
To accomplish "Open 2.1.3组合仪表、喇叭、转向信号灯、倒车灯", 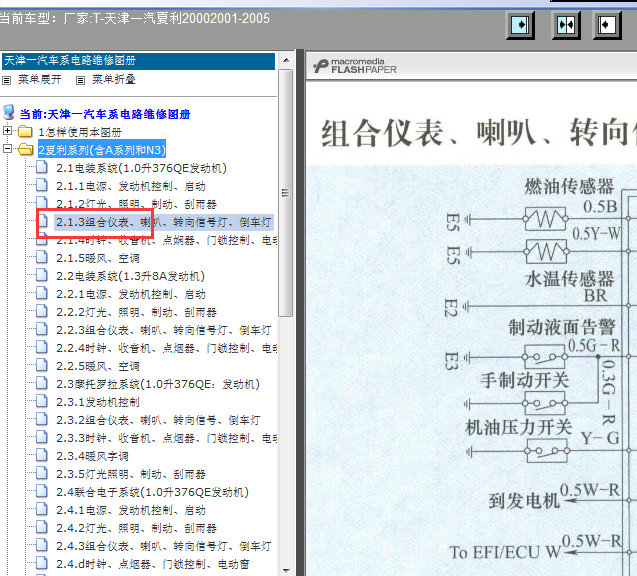I will coord(164,222).
